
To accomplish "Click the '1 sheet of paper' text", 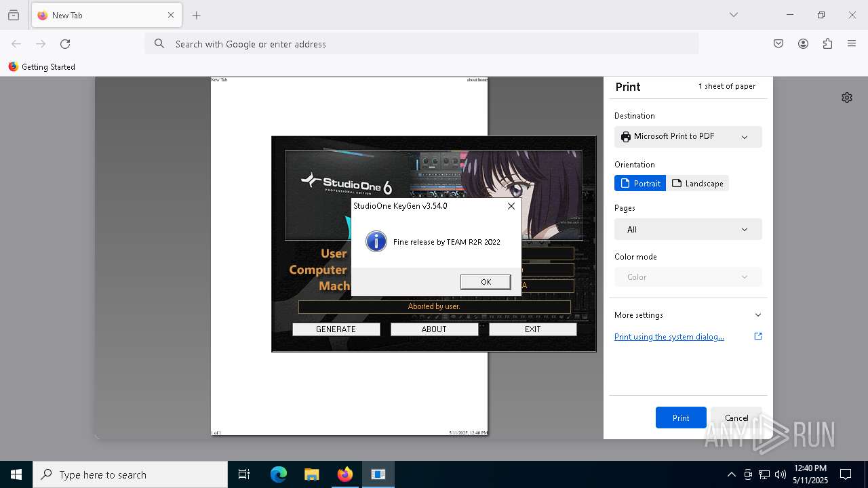I will pos(727,86).
